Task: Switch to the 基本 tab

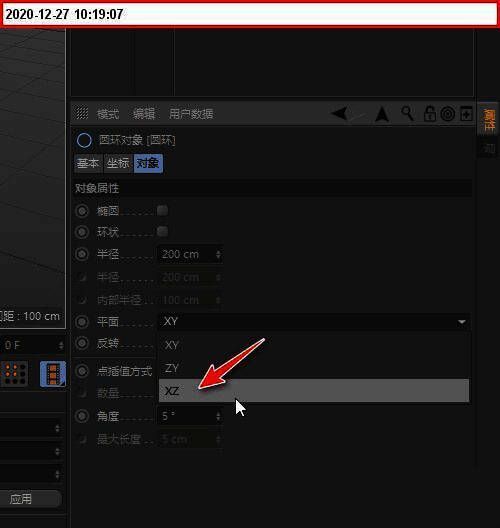Action: click(88, 163)
